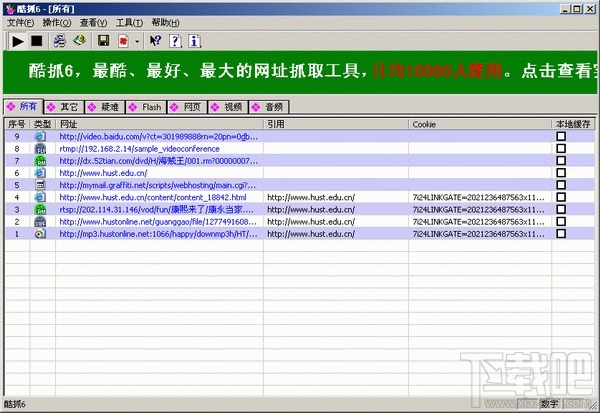Tick local cache checkbox for row 4

tap(561, 197)
